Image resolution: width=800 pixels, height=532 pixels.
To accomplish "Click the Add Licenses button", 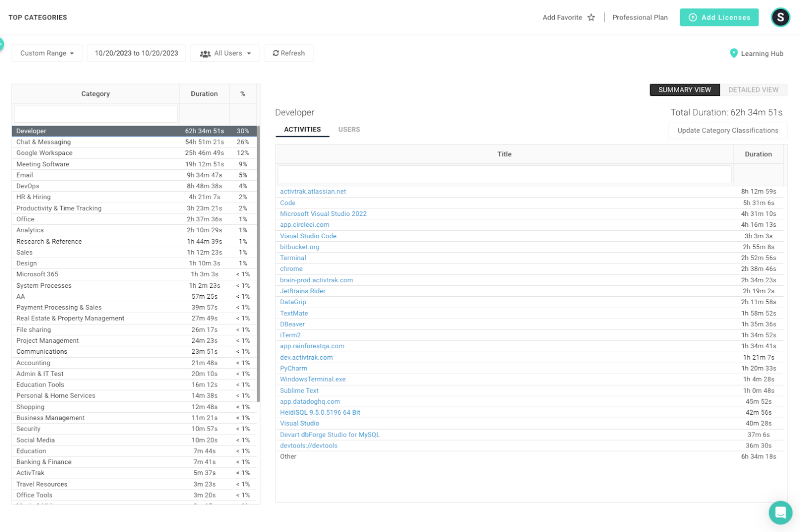I will (719, 17).
